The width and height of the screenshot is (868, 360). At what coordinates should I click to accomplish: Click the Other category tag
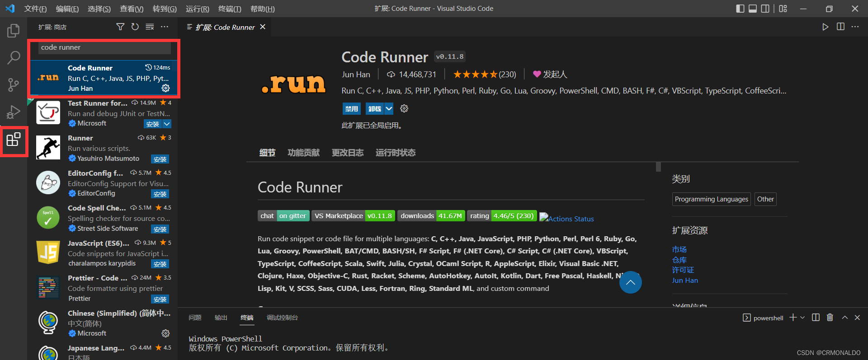pos(765,199)
